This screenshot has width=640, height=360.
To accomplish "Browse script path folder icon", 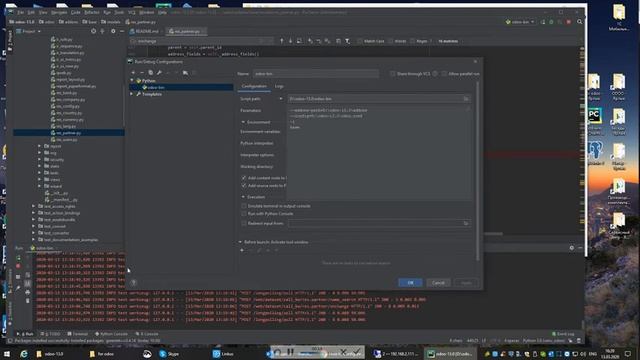I will pyautogui.click(x=466, y=99).
